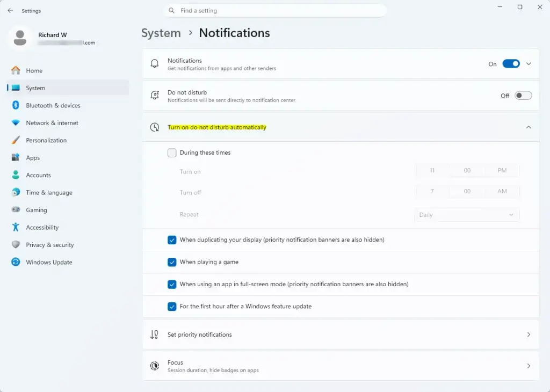Click the Privacy & security shield icon
The image size is (550, 392).
[x=16, y=245]
